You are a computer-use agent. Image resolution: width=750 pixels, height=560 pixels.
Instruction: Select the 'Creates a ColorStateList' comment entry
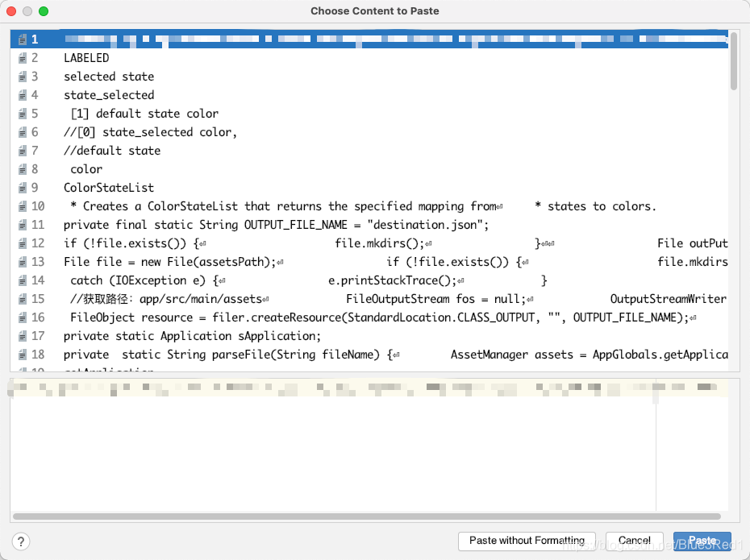[x=369, y=206]
